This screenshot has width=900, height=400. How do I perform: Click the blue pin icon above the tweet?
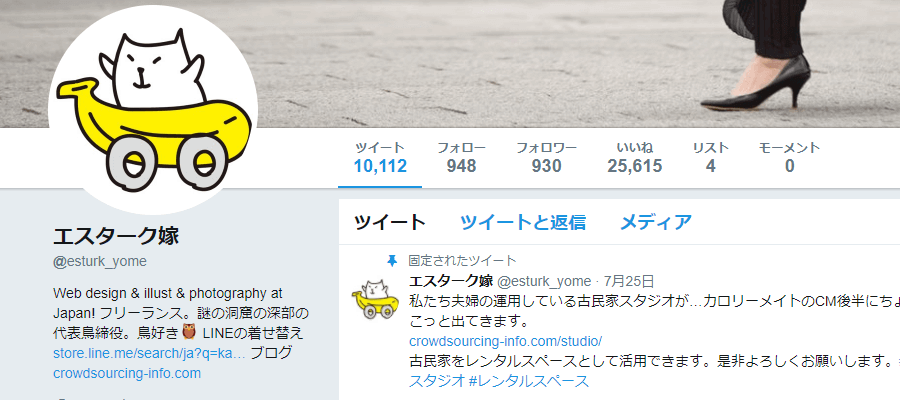coord(392,261)
